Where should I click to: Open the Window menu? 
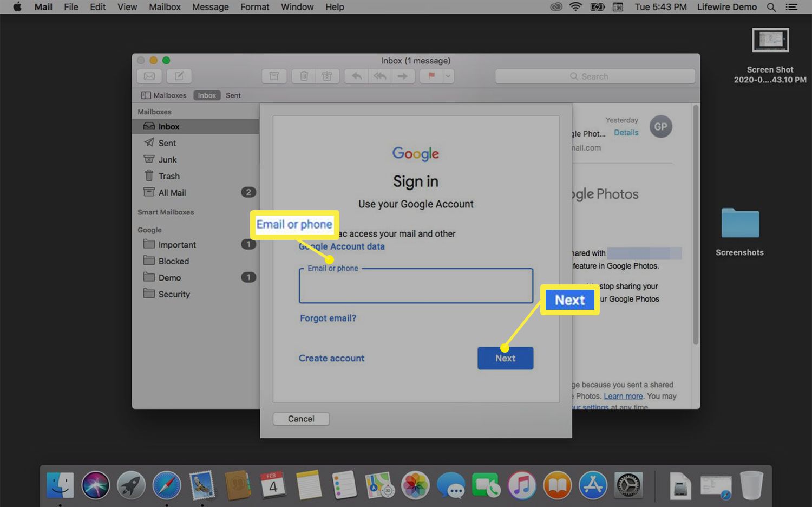297,7
